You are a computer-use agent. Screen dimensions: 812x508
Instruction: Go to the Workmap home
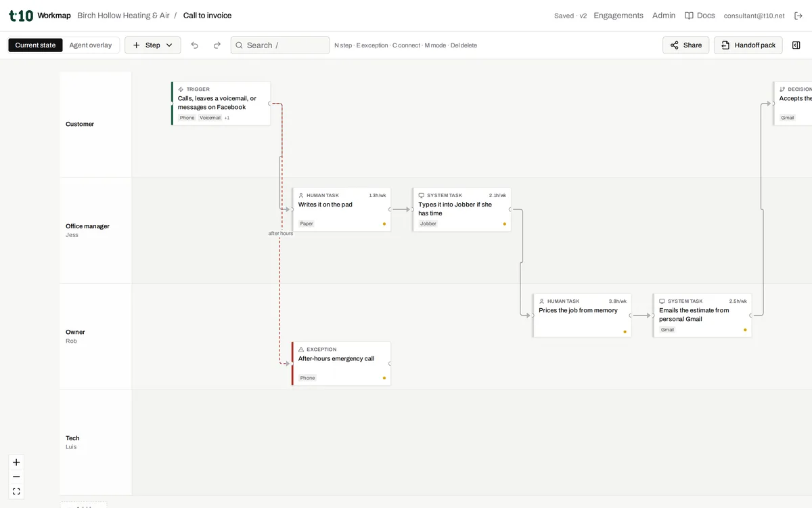point(54,16)
